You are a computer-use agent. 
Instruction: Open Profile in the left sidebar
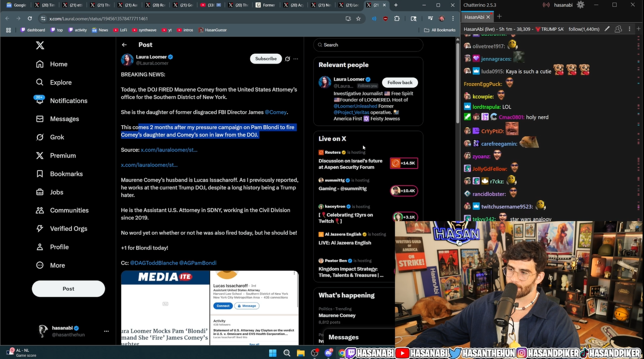pos(52,247)
